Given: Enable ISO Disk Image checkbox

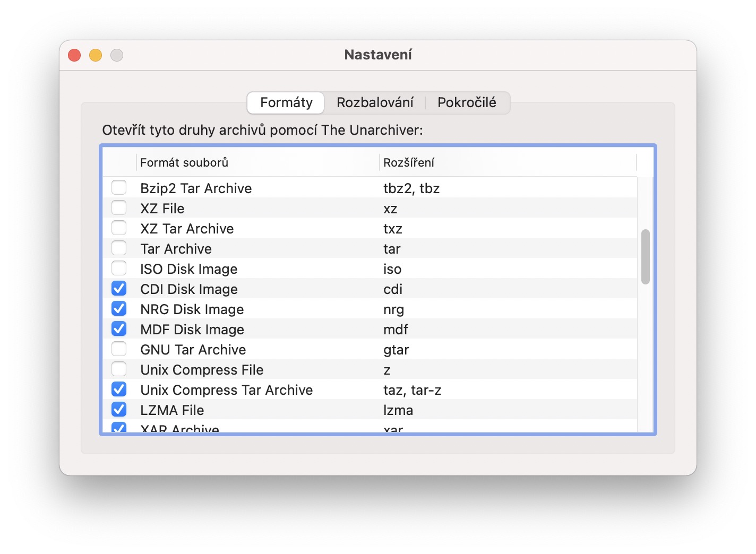Looking at the screenshot, I should (x=119, y=269).
